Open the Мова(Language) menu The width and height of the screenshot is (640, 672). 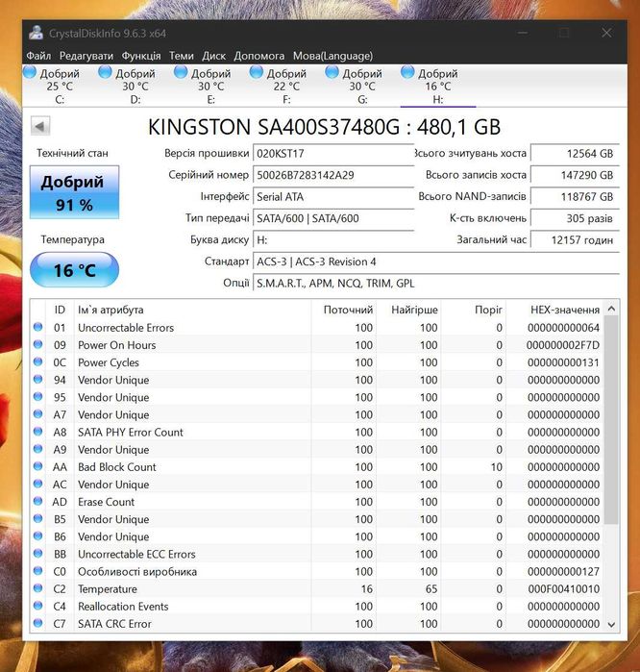click(x=332, y=56)
